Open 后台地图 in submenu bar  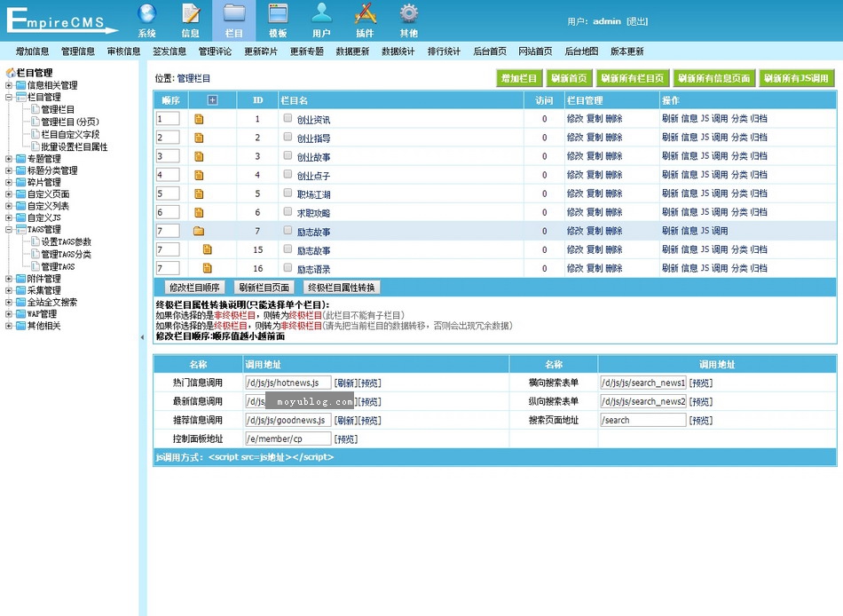click(581, 51)
